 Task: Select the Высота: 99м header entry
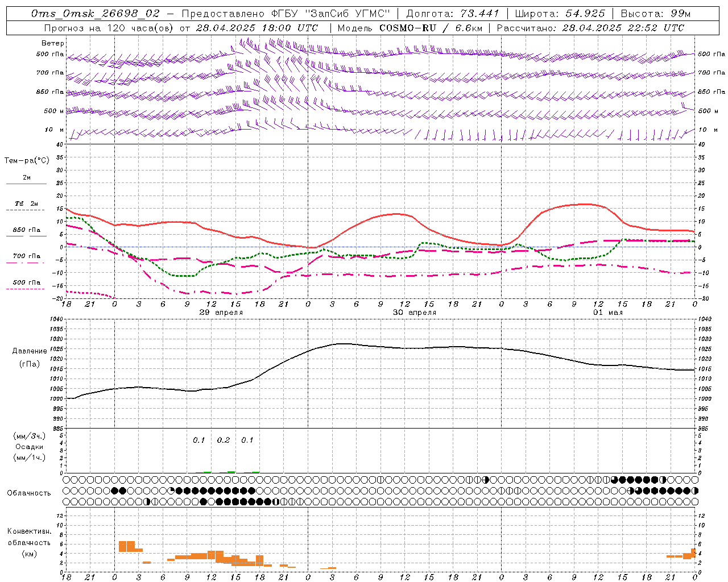tap(656, 14)
